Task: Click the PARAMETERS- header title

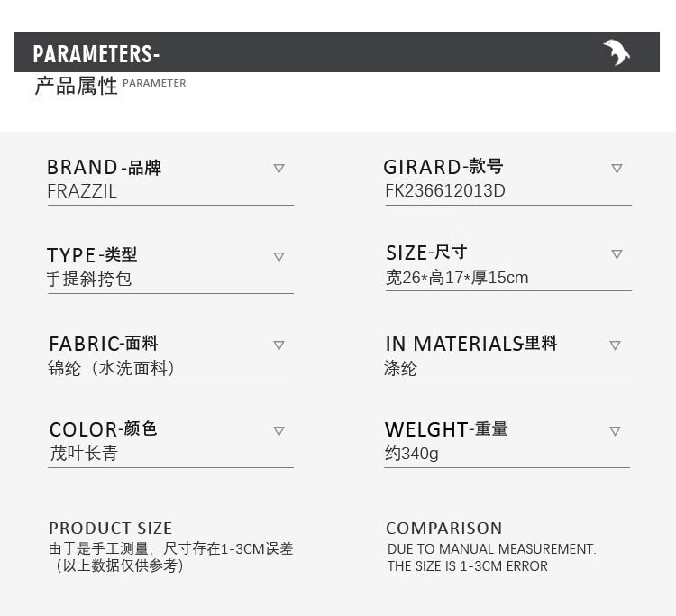Action: pyautogui.click(x=96, y=54)
